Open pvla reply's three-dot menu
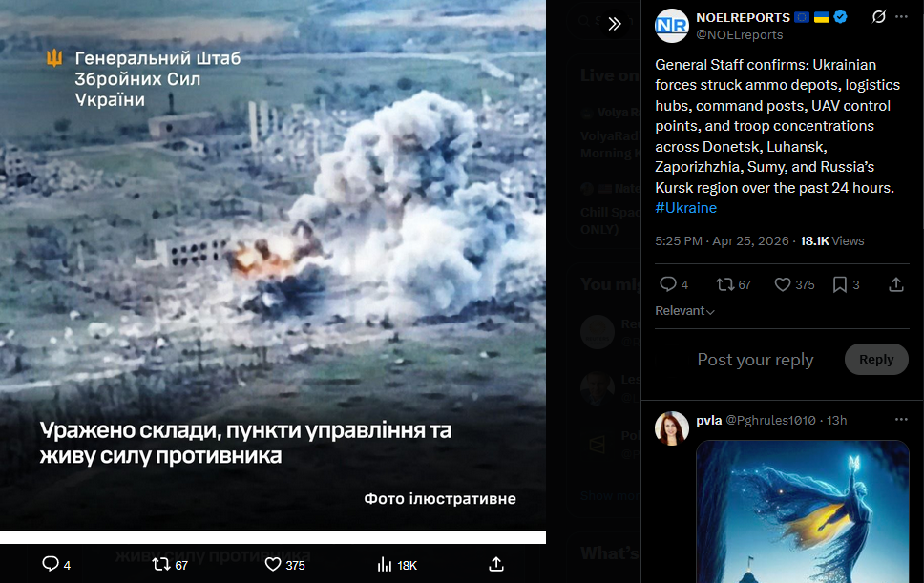Screen dimensions: 924x583 click(x=901, y=419)
